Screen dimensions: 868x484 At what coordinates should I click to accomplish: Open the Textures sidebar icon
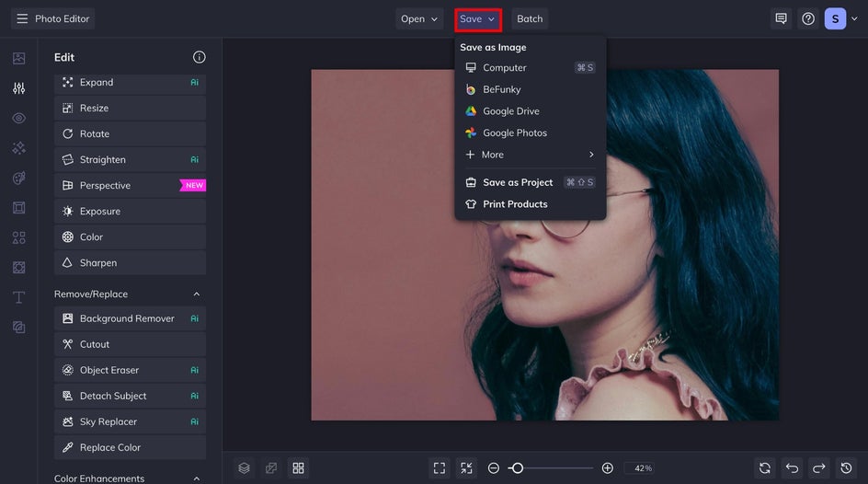coord(18,328)
